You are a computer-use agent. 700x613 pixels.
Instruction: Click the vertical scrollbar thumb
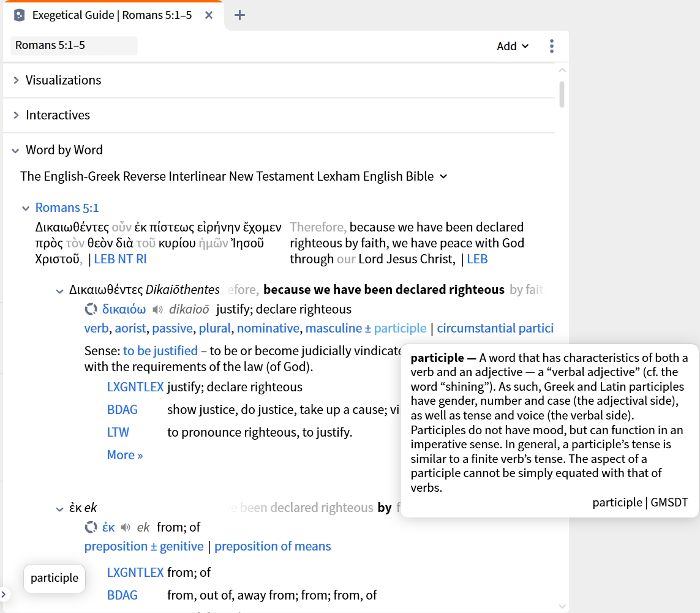pos(562,94)
